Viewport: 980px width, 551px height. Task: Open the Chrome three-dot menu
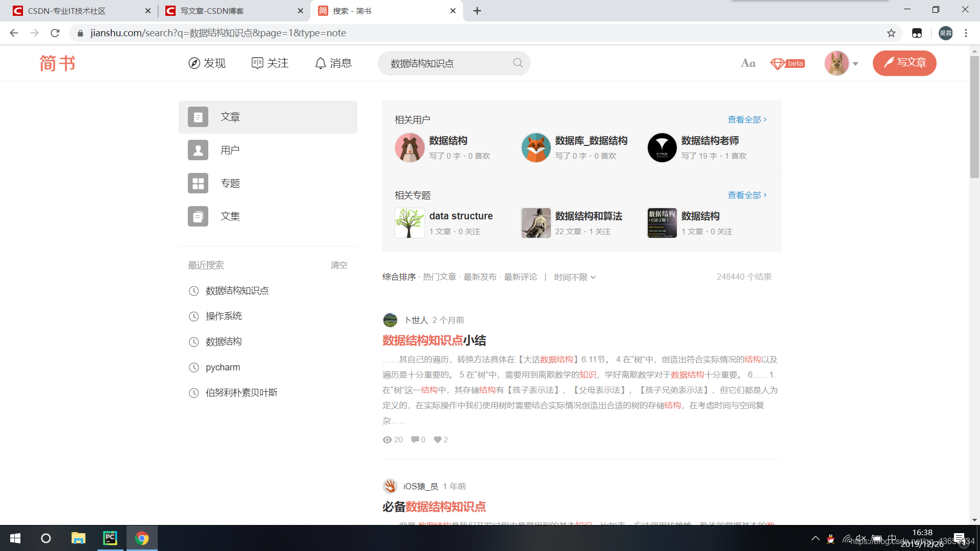click(966, 33)
